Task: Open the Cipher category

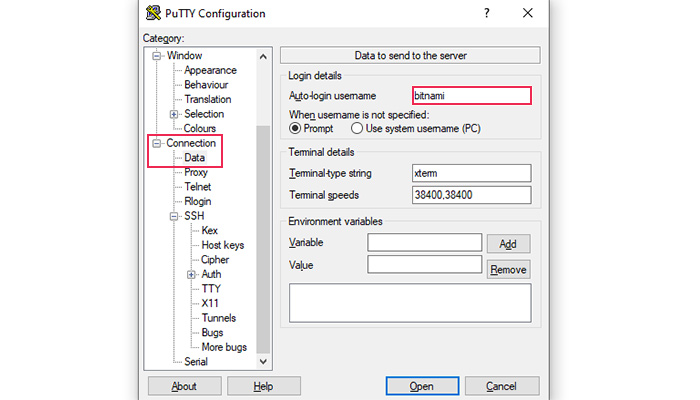Action: pyautogui.click(x=215, y=260)
